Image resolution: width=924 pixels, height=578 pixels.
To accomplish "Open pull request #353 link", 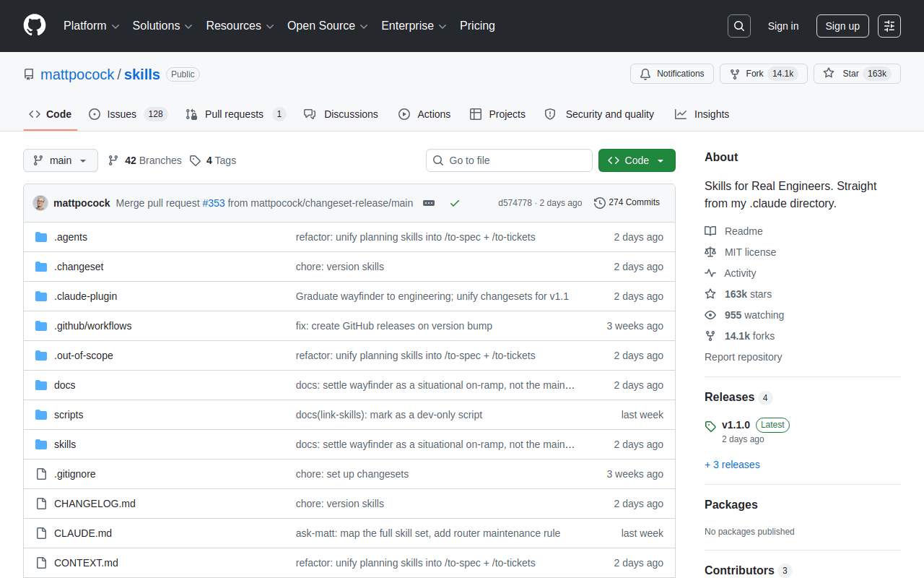I will tap(214, 203).
